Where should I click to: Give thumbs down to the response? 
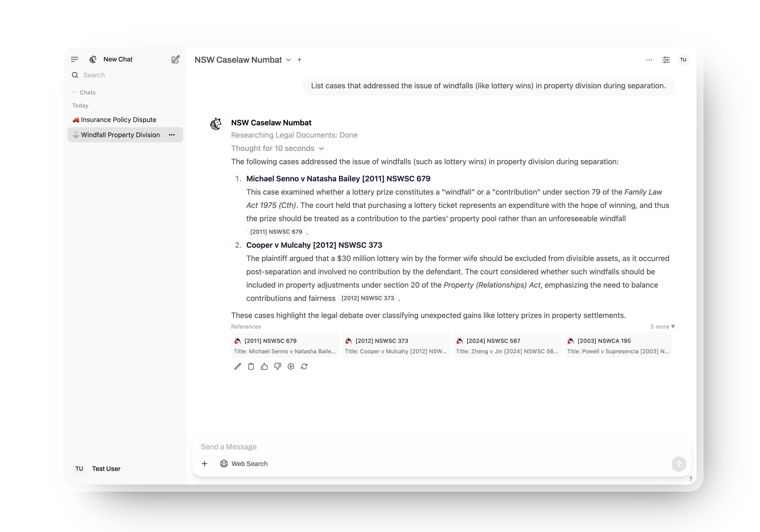[277, 366]
